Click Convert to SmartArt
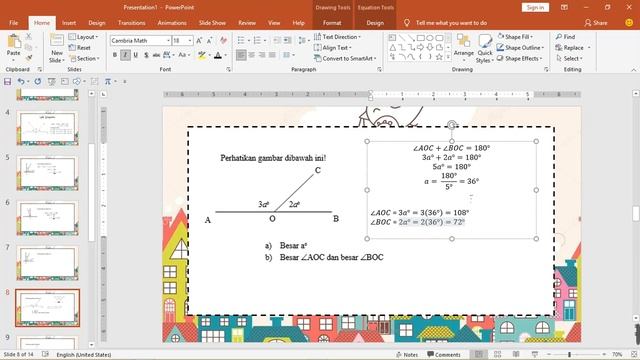This screenshot has width=640, height=360. (x=345, y=59)
